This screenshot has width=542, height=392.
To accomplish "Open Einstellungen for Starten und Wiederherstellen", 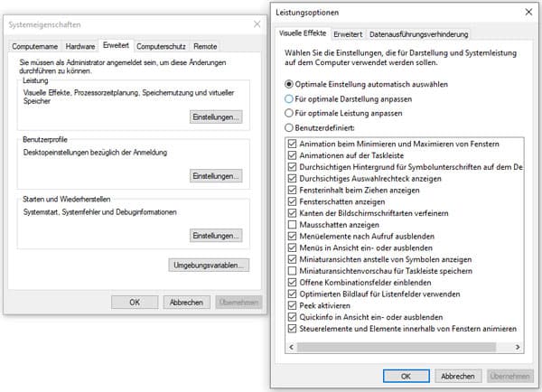I will pos(216,236).
